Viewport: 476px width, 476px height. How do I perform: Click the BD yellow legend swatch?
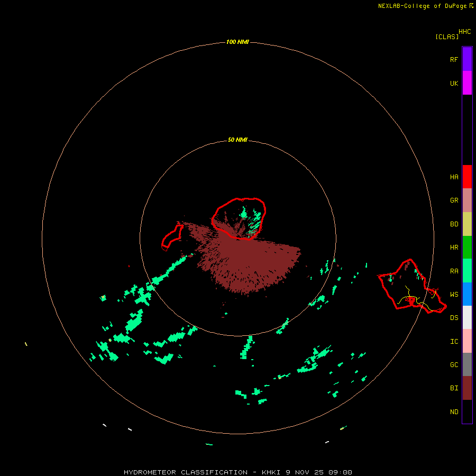coord(467,224)
